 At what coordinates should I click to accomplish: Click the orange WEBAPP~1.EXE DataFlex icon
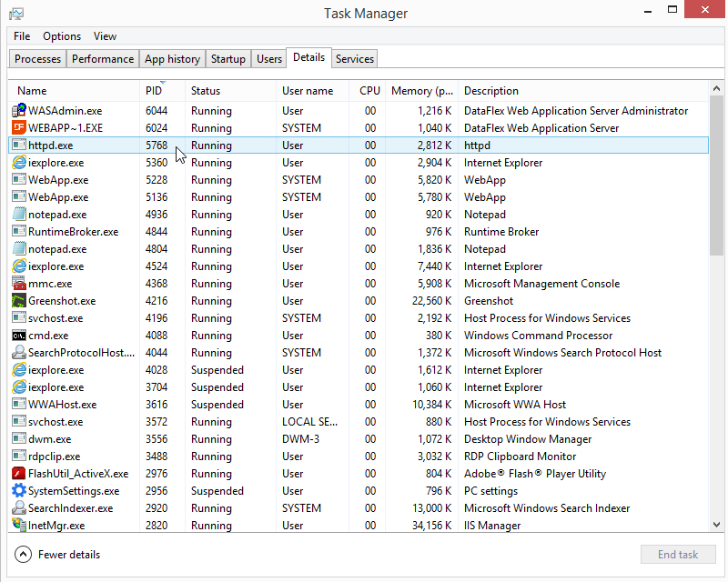[x=18, y=127]
